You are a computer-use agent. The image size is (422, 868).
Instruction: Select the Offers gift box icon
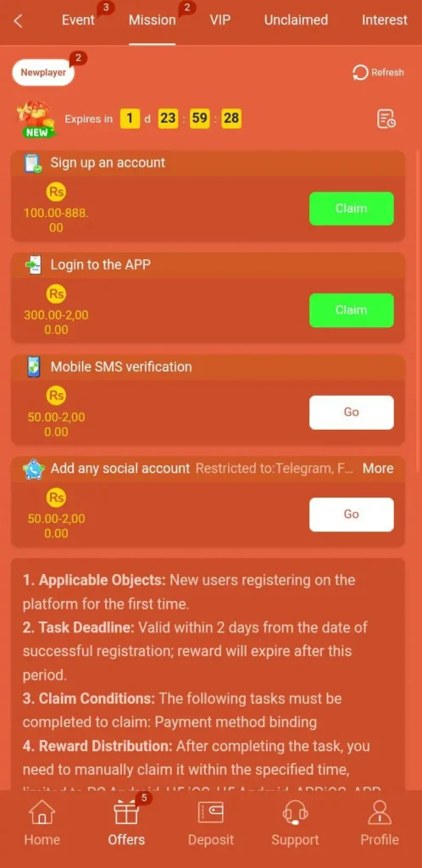[126, 813]
